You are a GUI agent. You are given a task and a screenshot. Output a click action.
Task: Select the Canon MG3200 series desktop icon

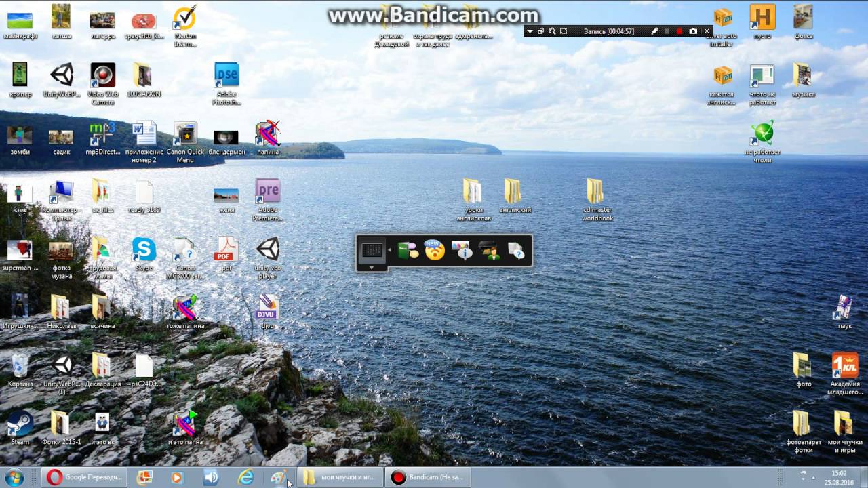pyautogui.click(x=185, y=258)
